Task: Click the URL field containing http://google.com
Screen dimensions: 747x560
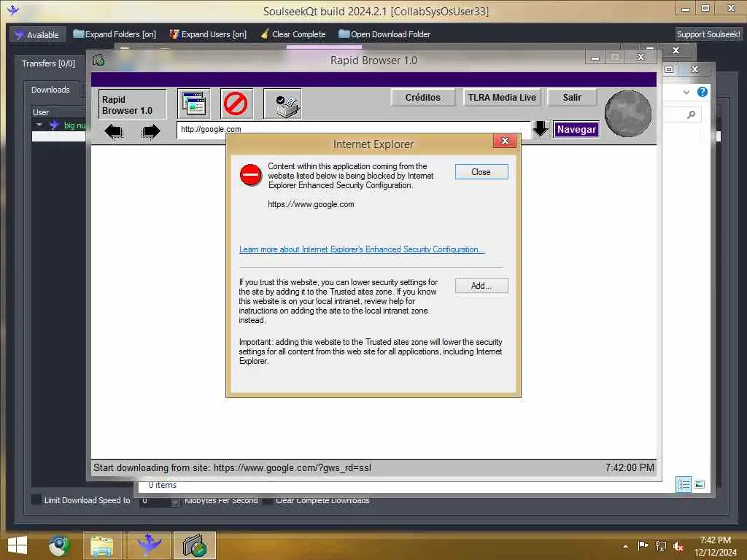Action: click(353, 130)
